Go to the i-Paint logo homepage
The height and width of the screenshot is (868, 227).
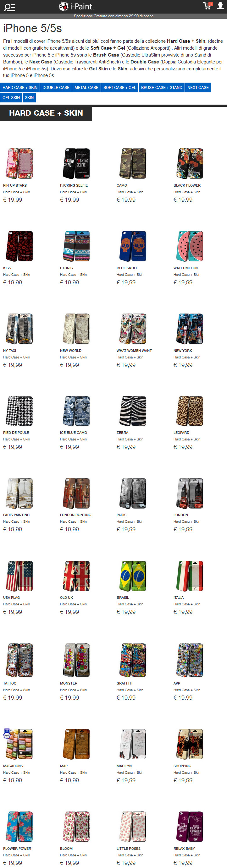[x=76, y=6]
